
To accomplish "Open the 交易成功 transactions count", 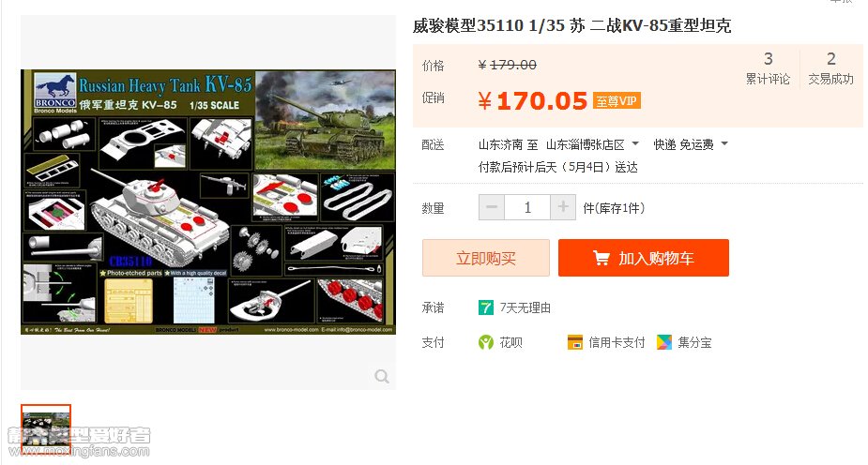I will point(830,68).
